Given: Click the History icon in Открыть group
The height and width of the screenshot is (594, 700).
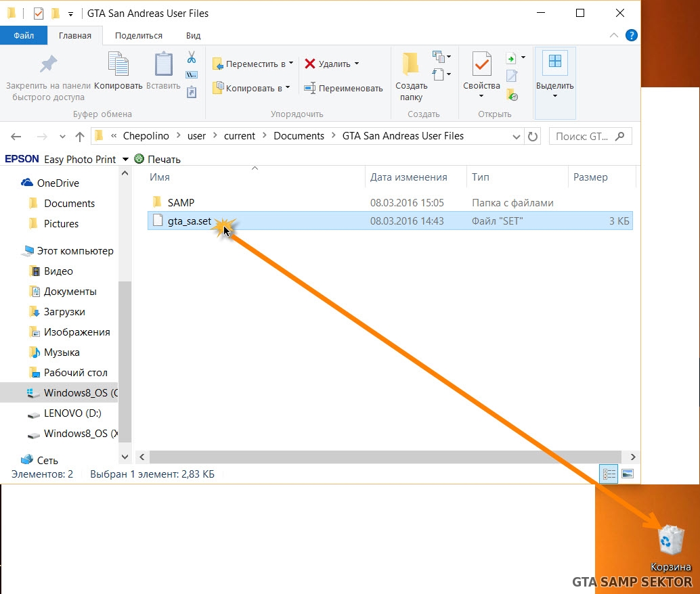Looking at the screenshot, I should (512, 95).
